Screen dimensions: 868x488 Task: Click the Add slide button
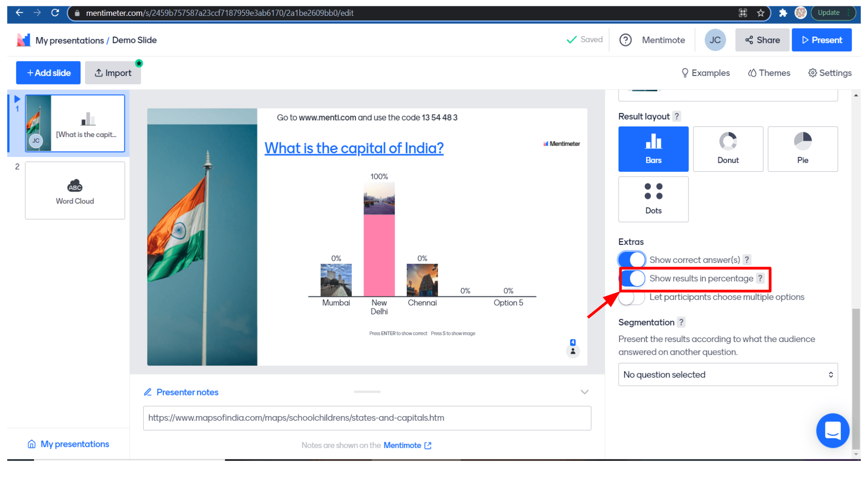click(48, 73)
